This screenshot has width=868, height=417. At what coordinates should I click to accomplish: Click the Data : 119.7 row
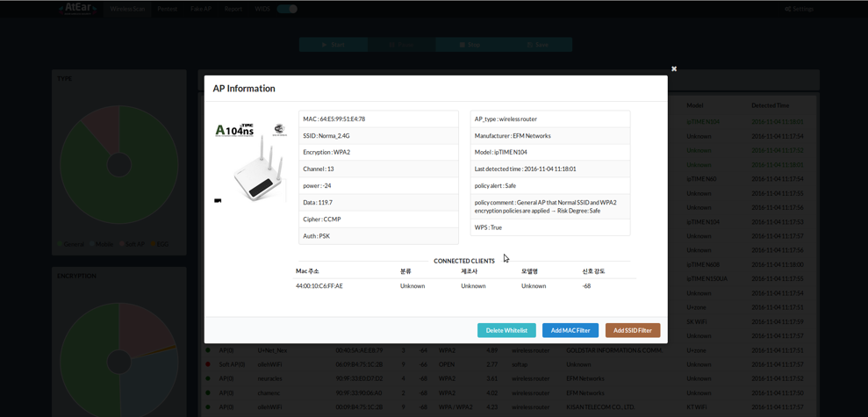pos(378,202)
